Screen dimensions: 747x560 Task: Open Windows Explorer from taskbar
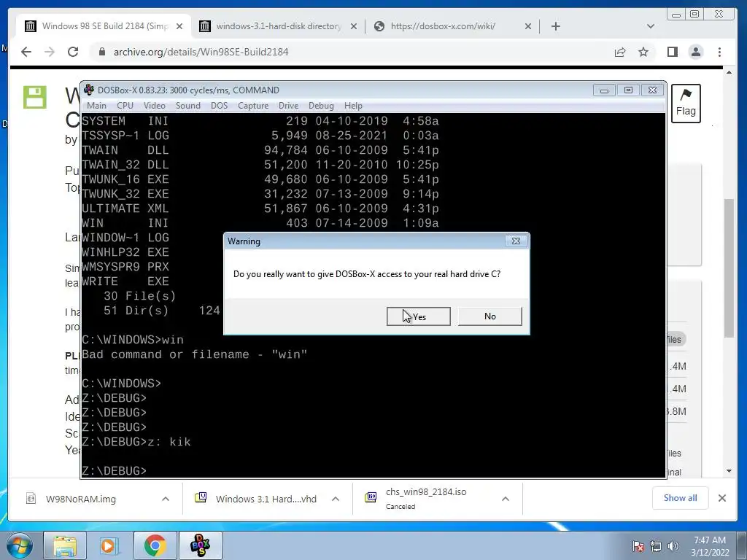pyautogui.click(x=65, y=545)
